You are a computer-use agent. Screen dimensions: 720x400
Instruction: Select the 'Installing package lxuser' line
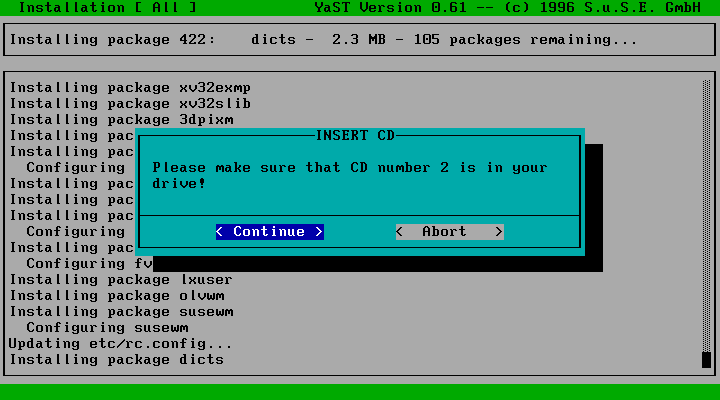point(121,280)
